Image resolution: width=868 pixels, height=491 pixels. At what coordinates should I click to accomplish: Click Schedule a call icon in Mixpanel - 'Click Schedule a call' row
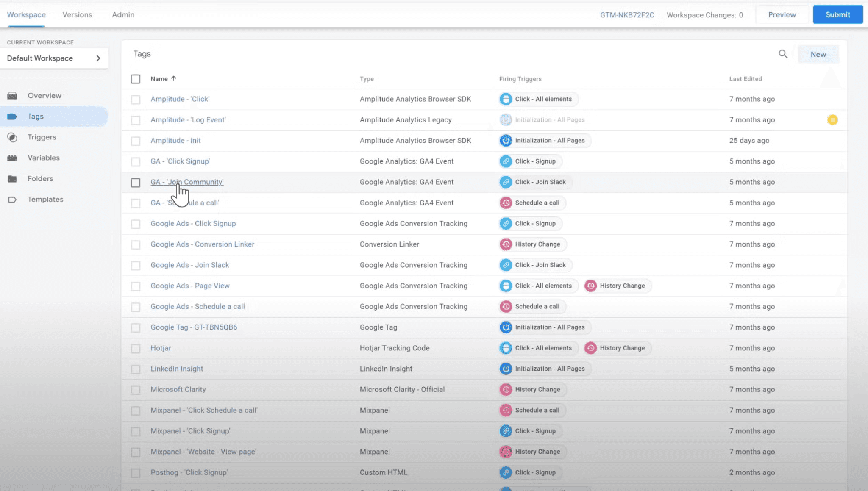pos(506,411)
